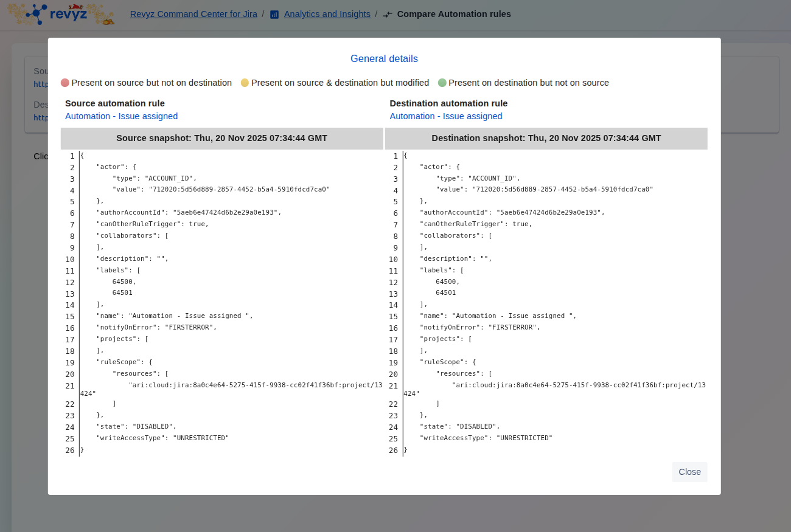Click the green 'Present on destination' legend dot
Viewport: 791px width, 532px height.
(442, 83)
